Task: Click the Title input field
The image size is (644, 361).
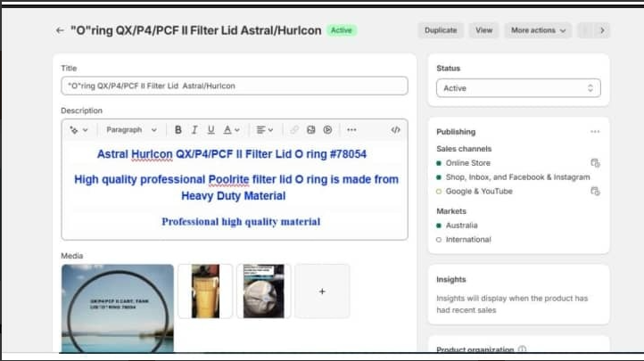Action: (234, 86)
